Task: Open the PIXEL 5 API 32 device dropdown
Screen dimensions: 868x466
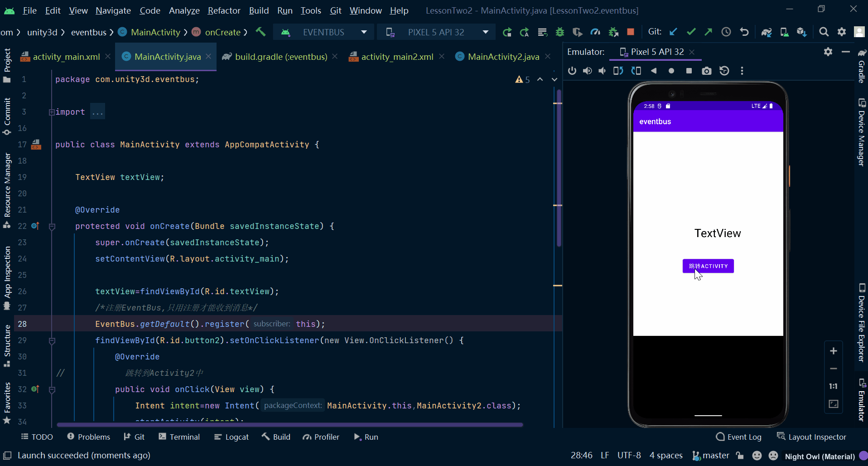Action: [x=437, y=32]
